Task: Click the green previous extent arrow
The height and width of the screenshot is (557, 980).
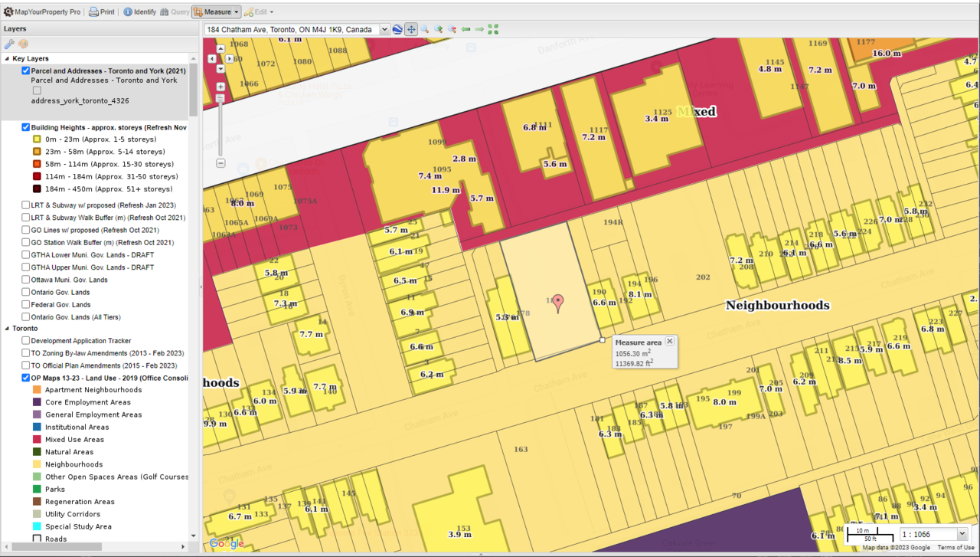Action: tap(465, 29)
